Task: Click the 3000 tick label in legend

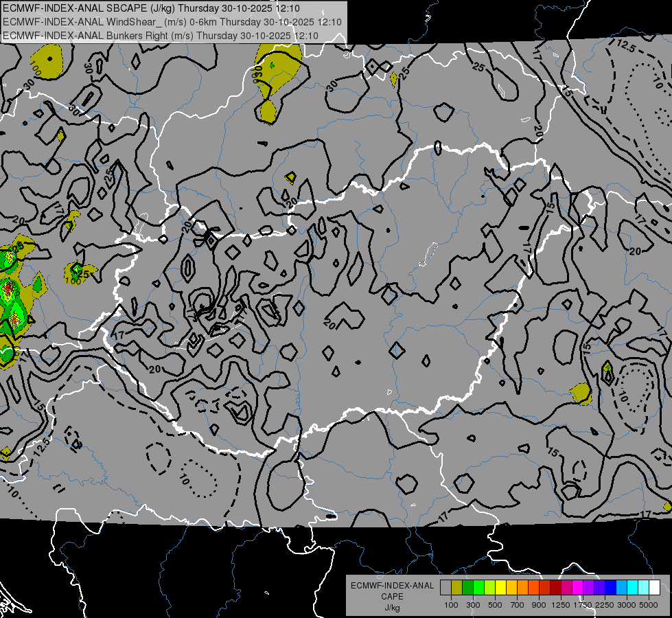Action: coord(627,605)
